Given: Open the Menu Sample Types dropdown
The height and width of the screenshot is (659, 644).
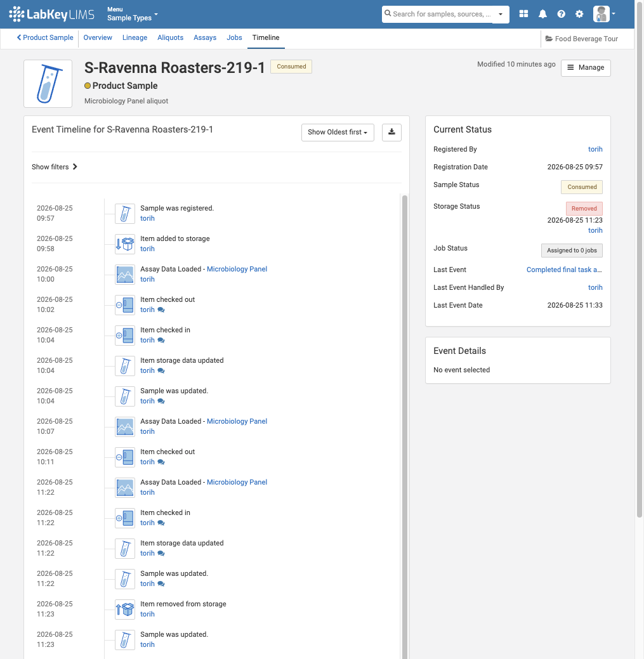Looking at the screenshot, I should [132, 14].
